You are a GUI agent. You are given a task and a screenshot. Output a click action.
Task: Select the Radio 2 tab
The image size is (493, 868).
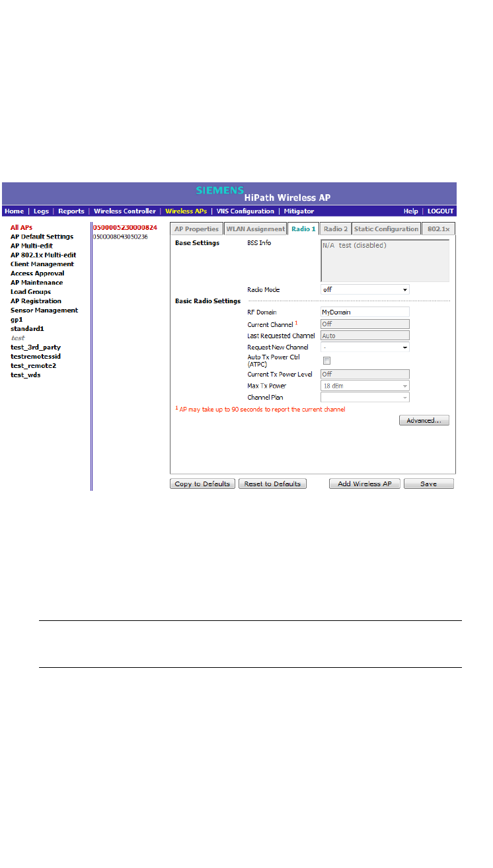pyautogui.click(x=336, y=229)
